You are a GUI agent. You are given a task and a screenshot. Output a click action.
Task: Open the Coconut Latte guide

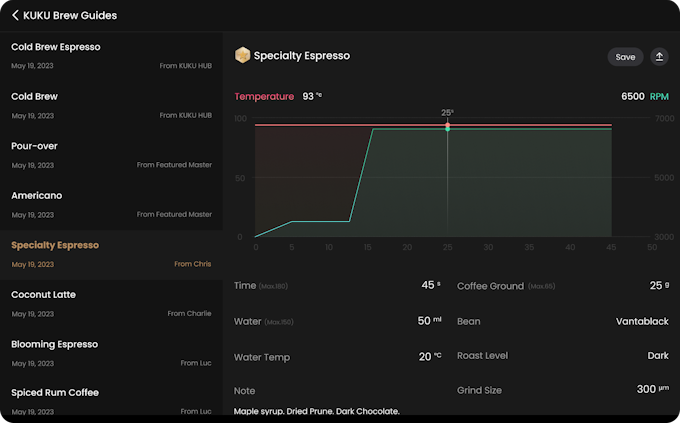pos(111,304)
